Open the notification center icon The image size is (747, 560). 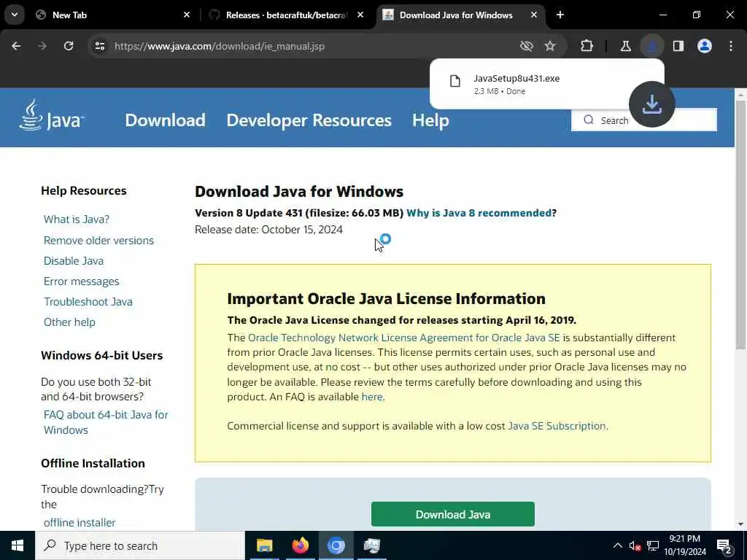tap(724, 546)
